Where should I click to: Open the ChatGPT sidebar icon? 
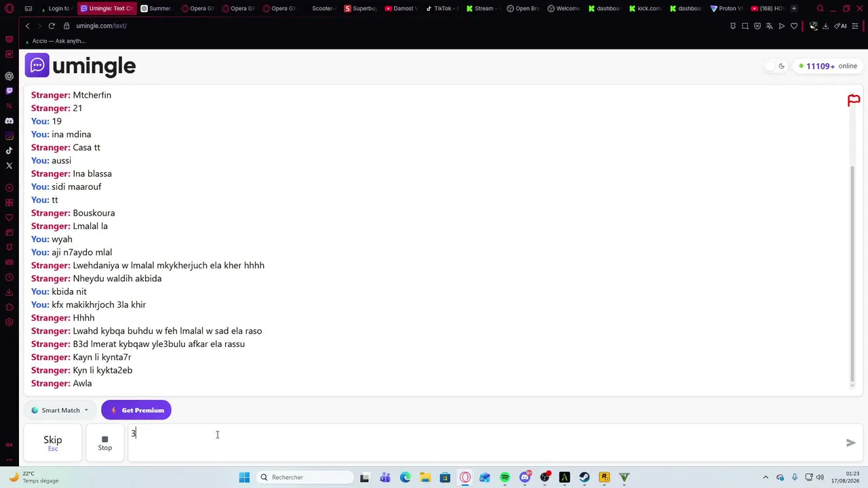9,76
